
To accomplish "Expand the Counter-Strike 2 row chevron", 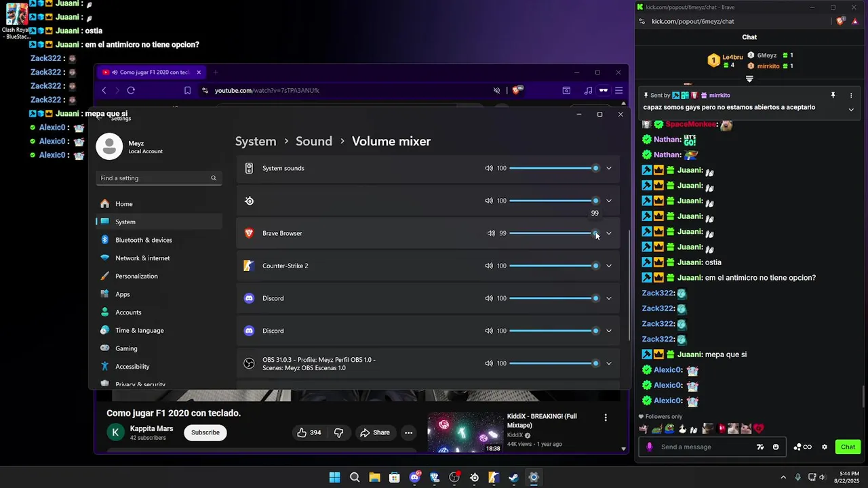I will tap(608, 266).
